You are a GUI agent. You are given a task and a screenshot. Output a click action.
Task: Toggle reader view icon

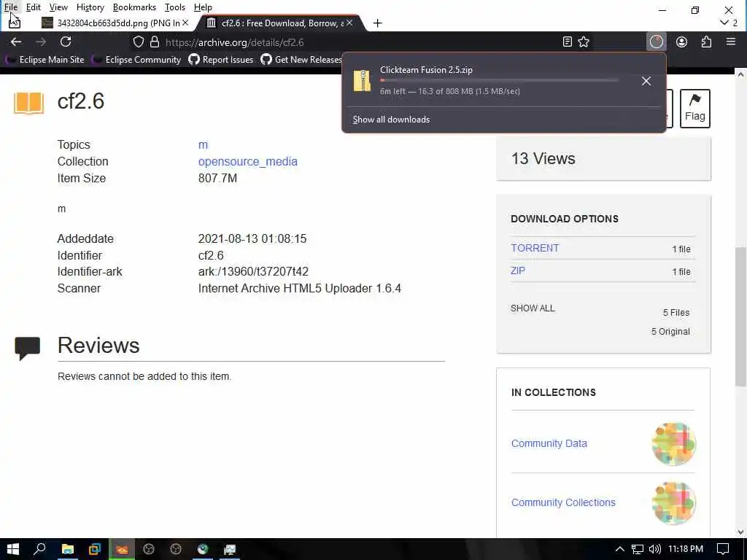tap(567, 42)
